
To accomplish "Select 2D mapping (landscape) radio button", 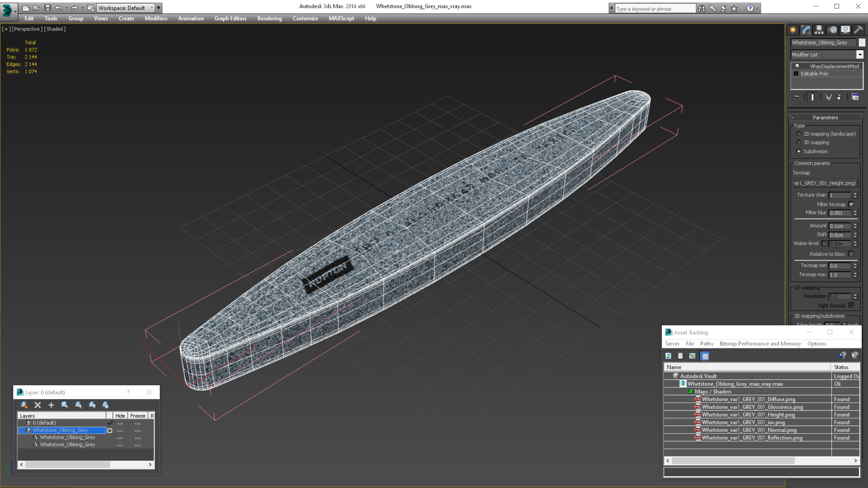I will coord(799,133).
